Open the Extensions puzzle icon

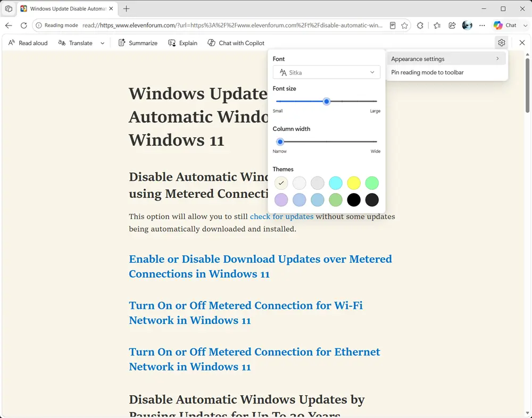[x=420, y=26]
